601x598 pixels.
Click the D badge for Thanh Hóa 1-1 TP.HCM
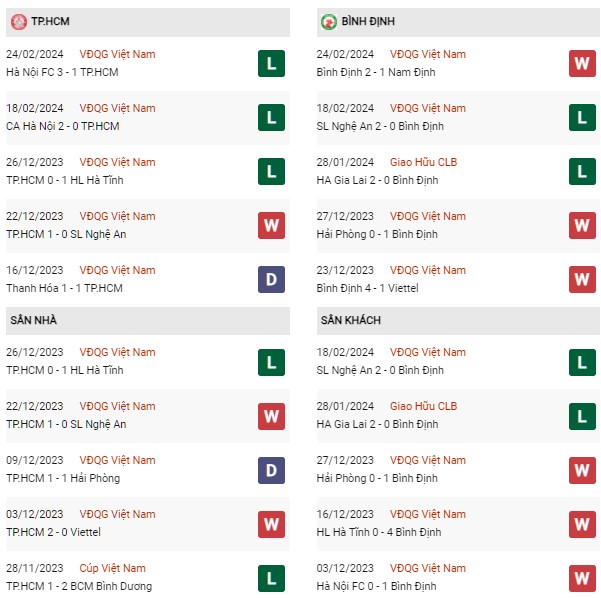(271, 279)
